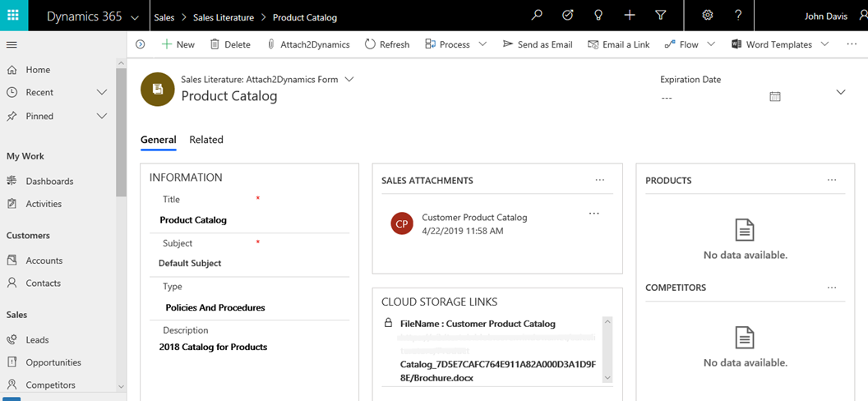Open the Expiration Date calendar picker
Image resolution: width=868 pixels, height=401 pixels.
(x=775, y=97)
